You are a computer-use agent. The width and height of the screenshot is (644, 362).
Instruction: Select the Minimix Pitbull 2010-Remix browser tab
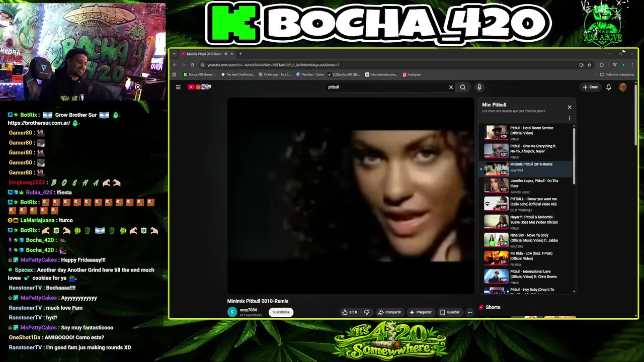point(204,54)
